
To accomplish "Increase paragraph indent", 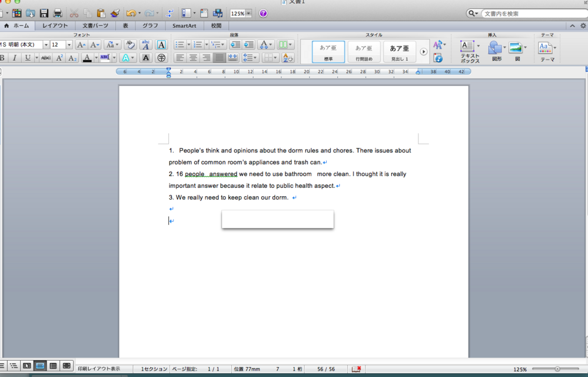I will click(x=248, y=45).
